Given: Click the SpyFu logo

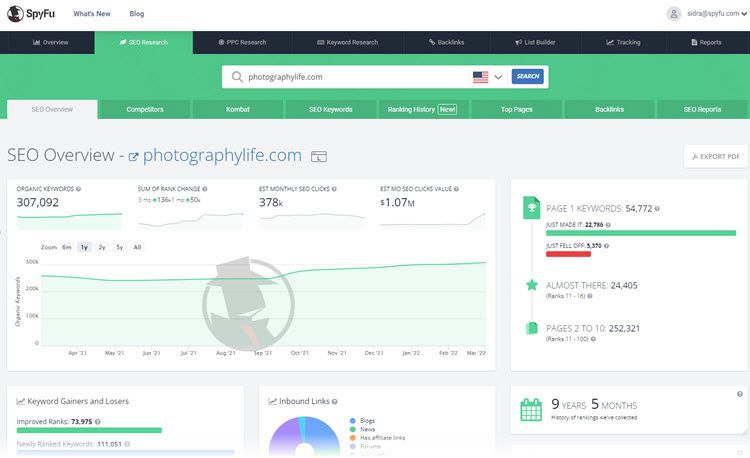Looking at the screenshot, I should tap(31, 13).
